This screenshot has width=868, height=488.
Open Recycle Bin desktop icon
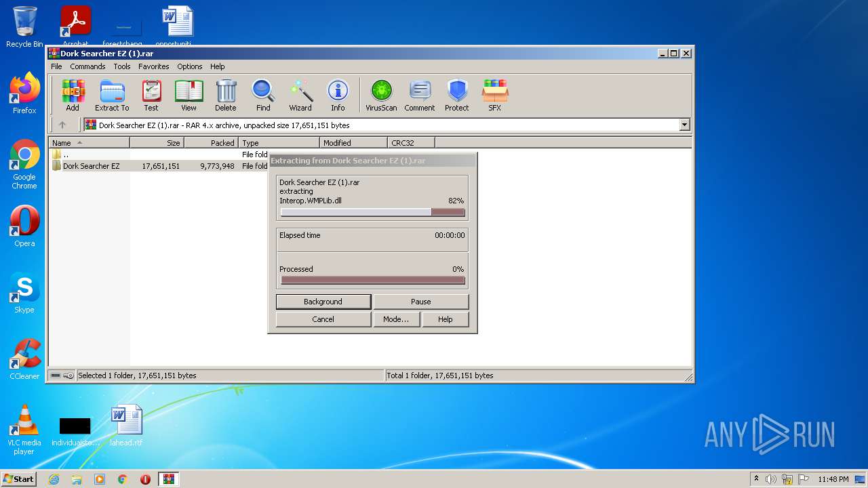pyautogui.click(x=24, y=27)
